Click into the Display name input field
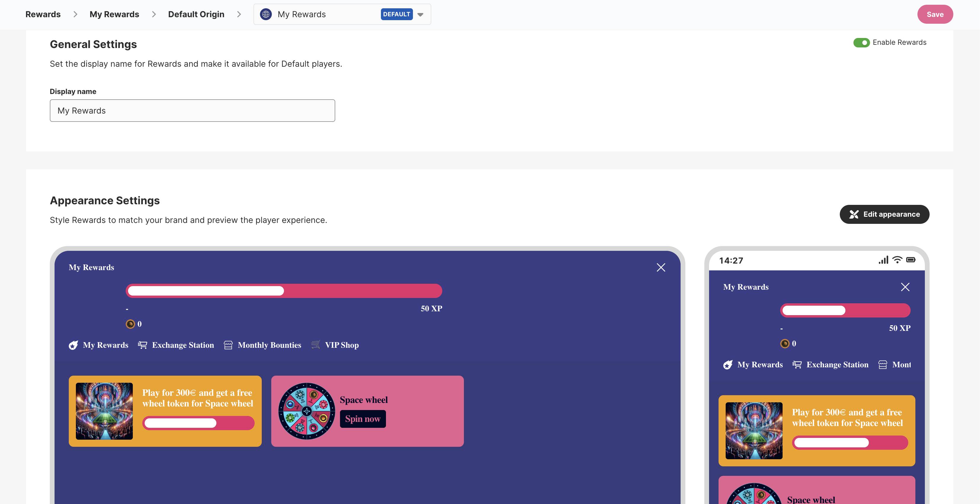The width and height of the screenshot is (980, 504). click(x=192, y=111)
